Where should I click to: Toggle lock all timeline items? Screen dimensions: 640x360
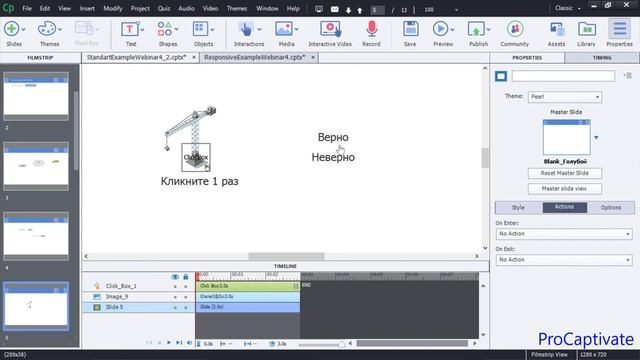pos(186,277)
